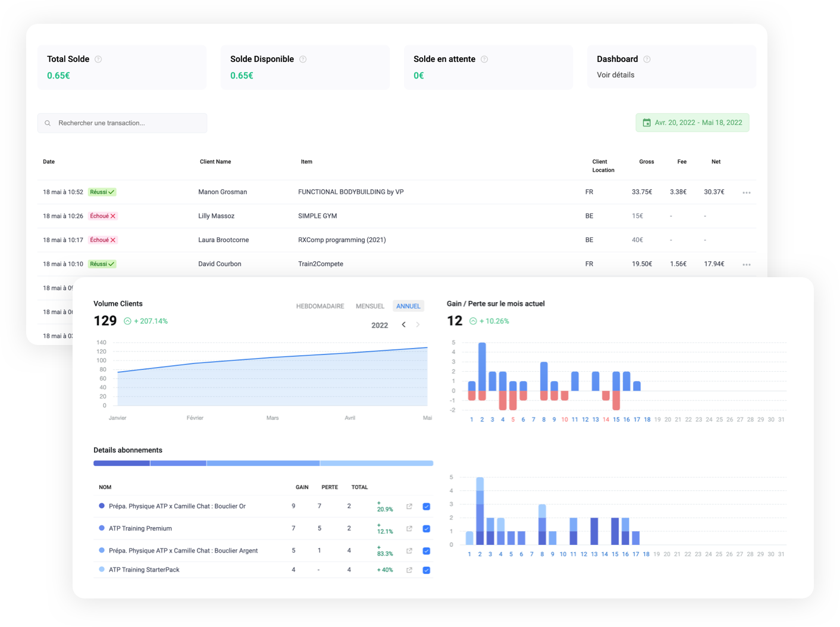This screenshot has height=627, width=840.
Task: Click the help icon beside Dashboard
Action: [x=647, y=59]
